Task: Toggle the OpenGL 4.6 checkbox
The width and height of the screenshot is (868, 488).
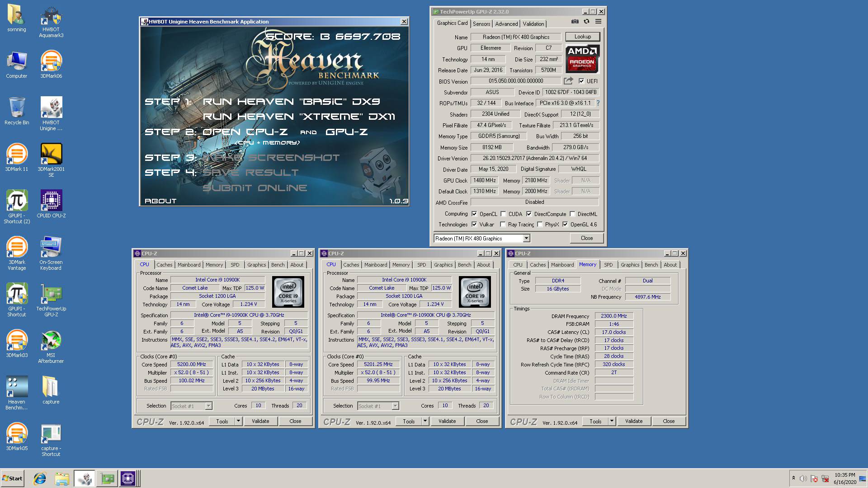Action: (565, 224)
